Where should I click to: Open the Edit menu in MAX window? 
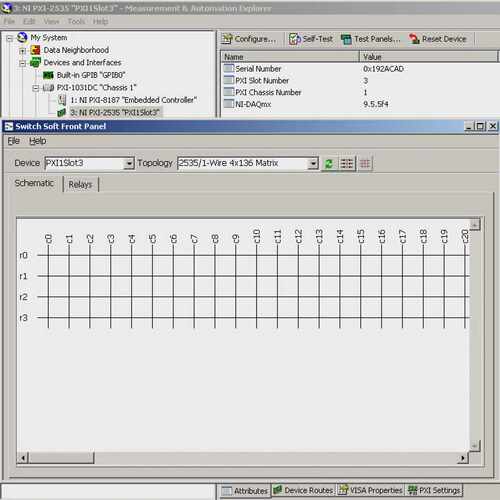coord(29,21)
